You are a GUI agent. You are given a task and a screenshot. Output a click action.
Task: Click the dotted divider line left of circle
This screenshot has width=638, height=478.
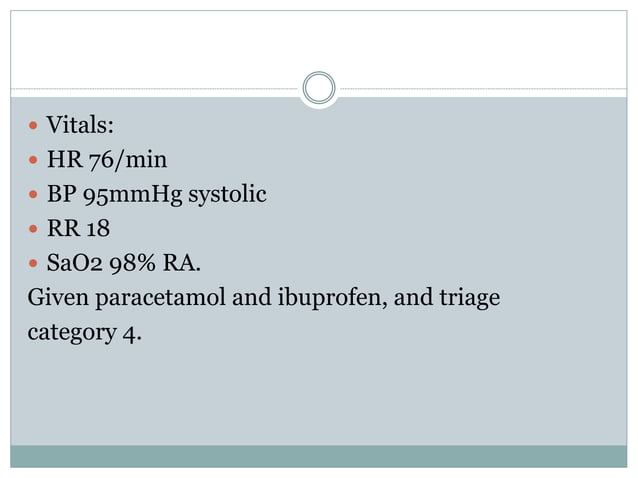pos(155,88)
